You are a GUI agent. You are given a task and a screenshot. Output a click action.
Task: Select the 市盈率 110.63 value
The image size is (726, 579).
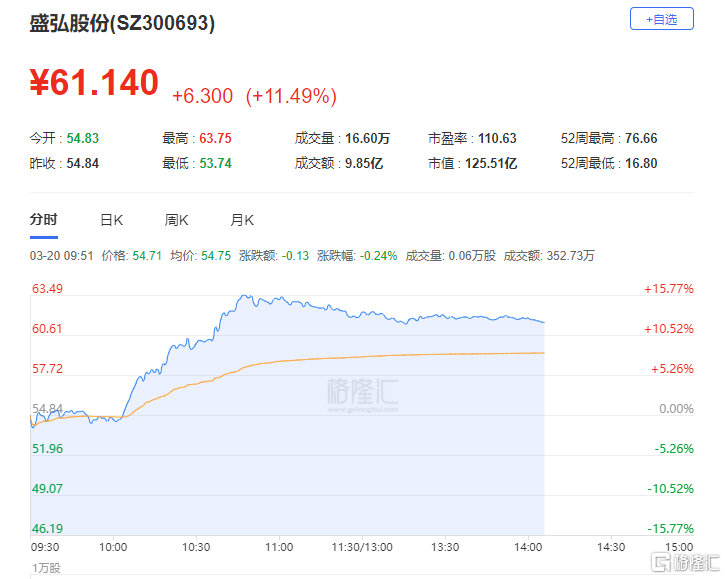coord(497,139)
